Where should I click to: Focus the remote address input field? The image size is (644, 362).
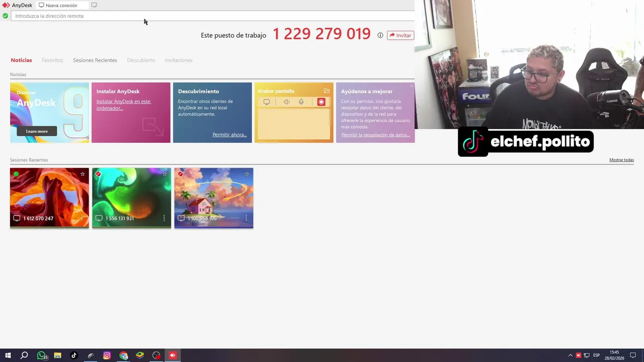click(213, 16)
